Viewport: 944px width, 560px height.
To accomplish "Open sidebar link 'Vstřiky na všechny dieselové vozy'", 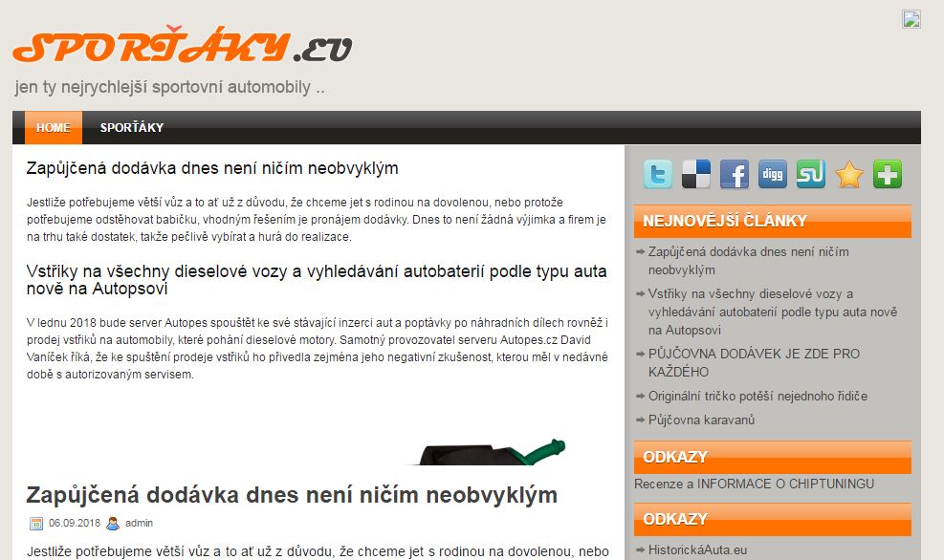I will 773,312.
